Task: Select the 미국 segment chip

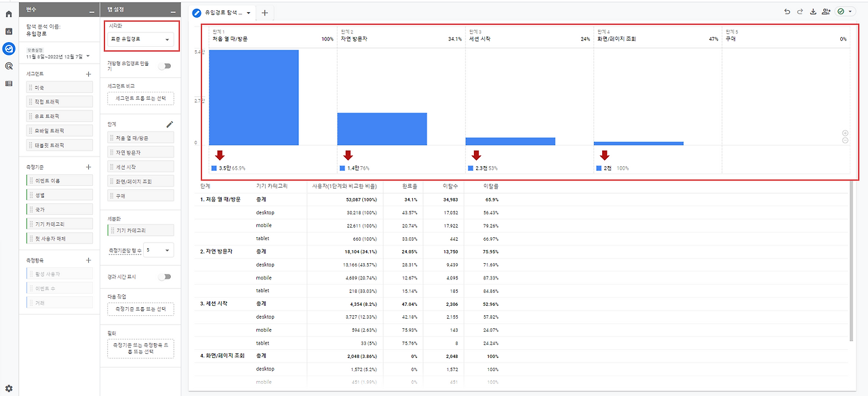Action: click(x=60, y=87)
